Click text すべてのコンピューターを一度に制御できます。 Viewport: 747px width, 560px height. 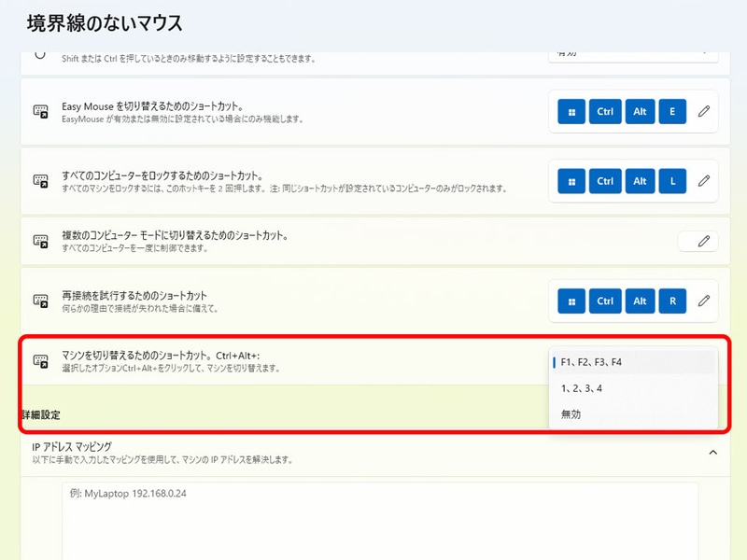[x=134, y=248]
